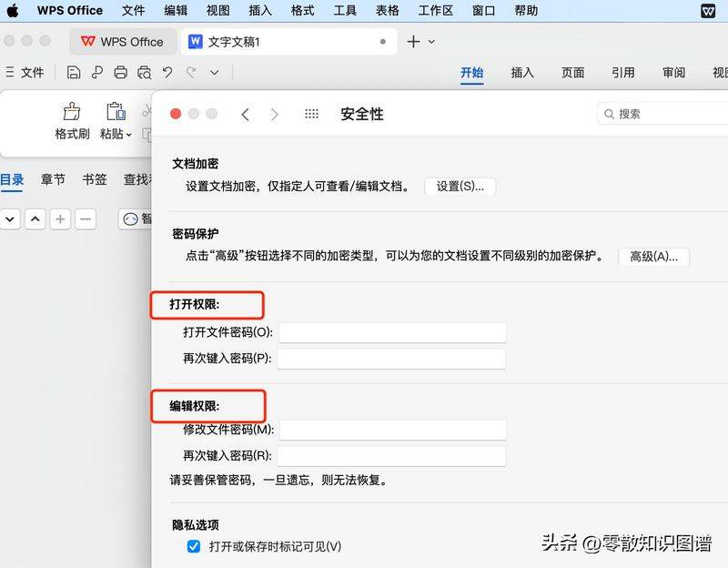Open the 粘贴 dropdown arrow

(x=130, y=134)
